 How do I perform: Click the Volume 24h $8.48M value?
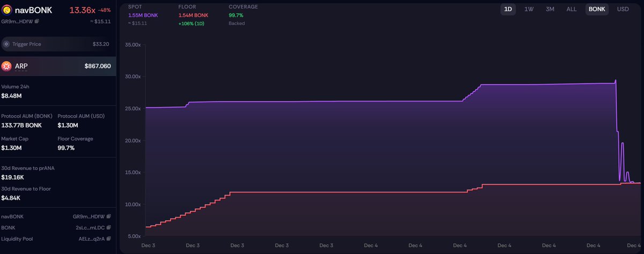11,96
